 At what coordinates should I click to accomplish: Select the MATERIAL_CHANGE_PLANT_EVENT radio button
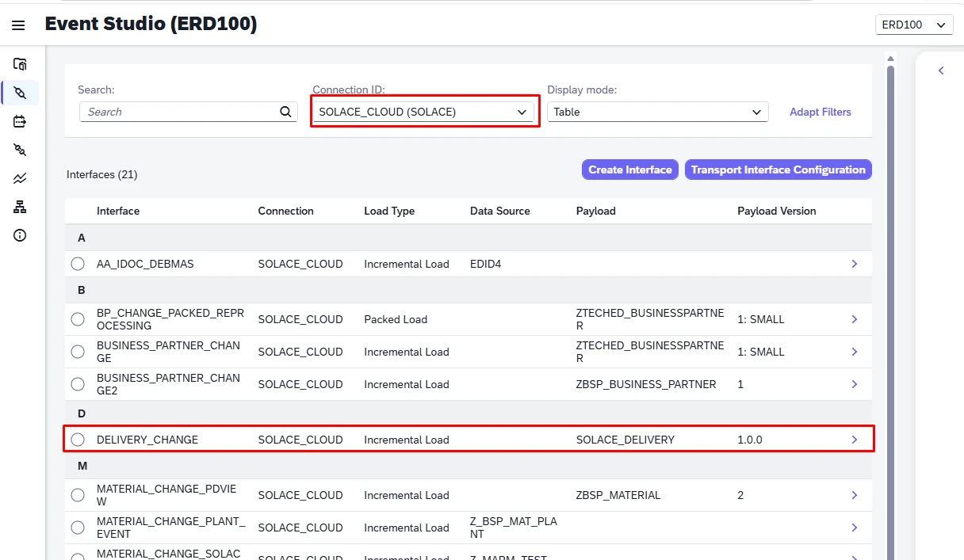coord(78,528)
